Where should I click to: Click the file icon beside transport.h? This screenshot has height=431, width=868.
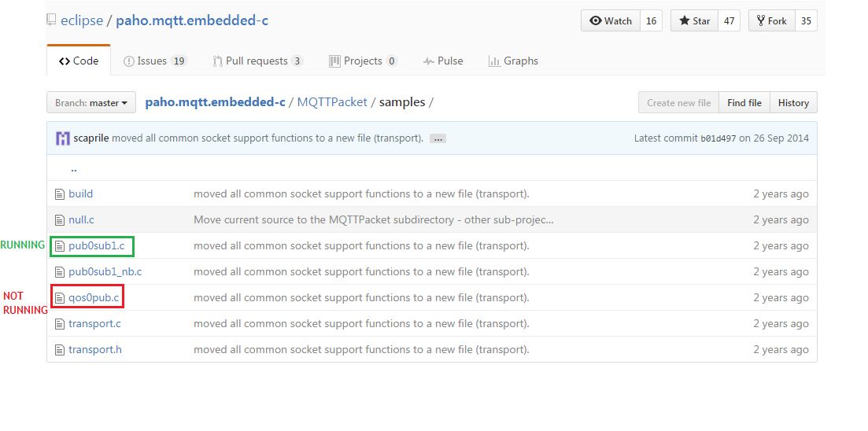(59, 350)
